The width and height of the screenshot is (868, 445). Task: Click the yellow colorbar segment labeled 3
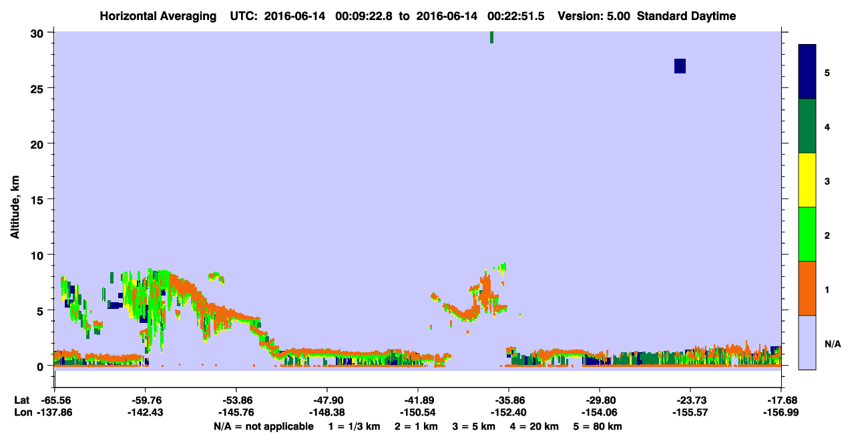[x=807, y=180]
